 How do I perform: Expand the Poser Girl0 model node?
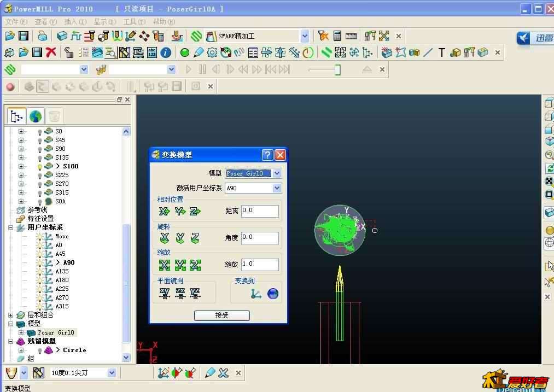coord(21,332)
